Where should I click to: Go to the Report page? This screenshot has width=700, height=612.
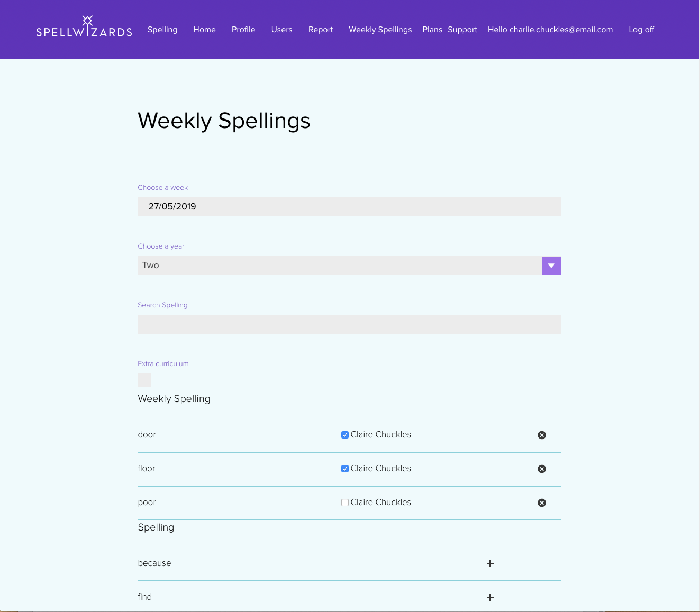pos(321,30)
